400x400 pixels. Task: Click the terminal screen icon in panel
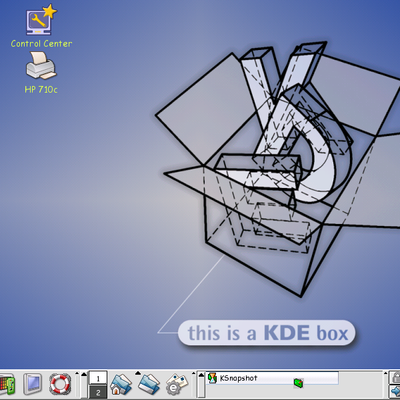click(x=33, y=384)
